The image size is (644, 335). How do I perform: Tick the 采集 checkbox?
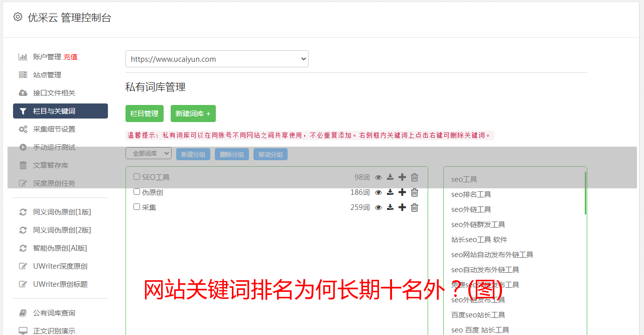(x=137, y=207)
